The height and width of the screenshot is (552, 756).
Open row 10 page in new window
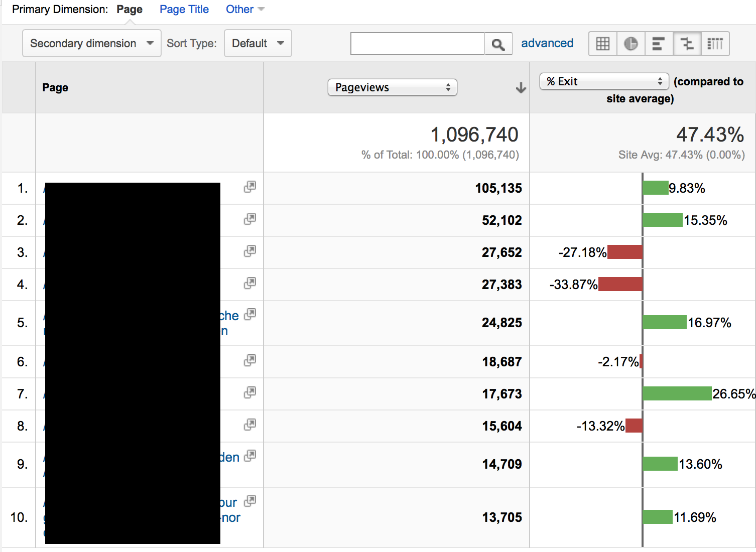250,501
